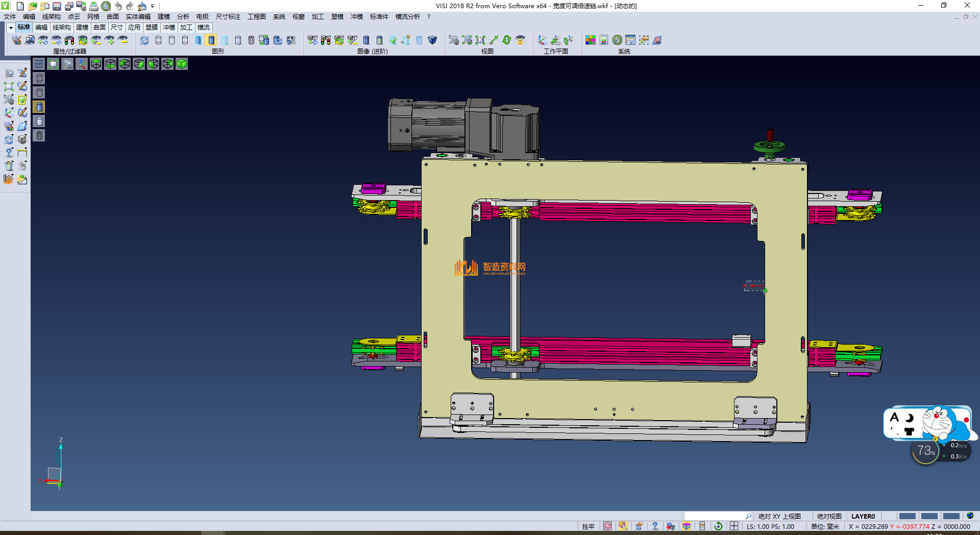Click the smiley eye view icon

click(520, 40)
